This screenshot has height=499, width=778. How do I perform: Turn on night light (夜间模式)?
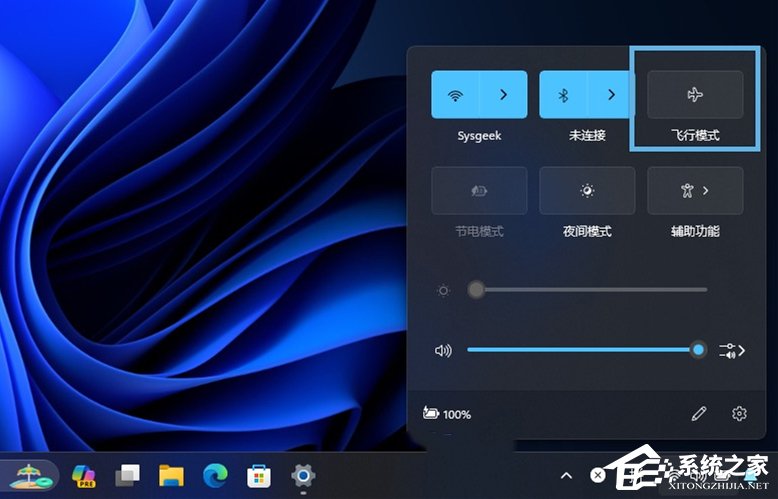(587, 190)
